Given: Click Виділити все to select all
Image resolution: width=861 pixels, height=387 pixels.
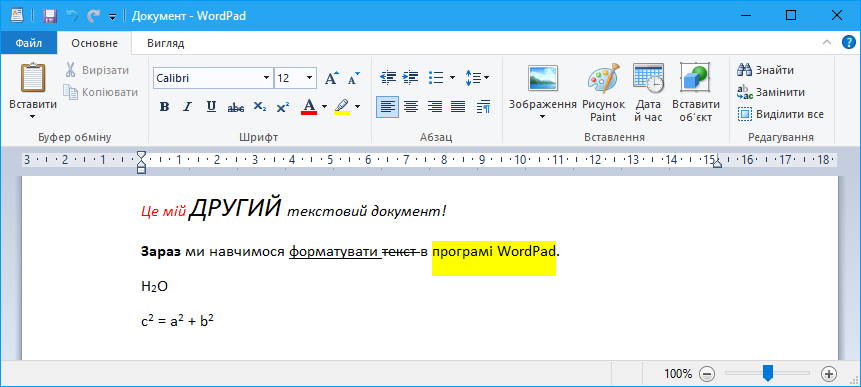Looking at the screenshot, I should pos(780,114).
